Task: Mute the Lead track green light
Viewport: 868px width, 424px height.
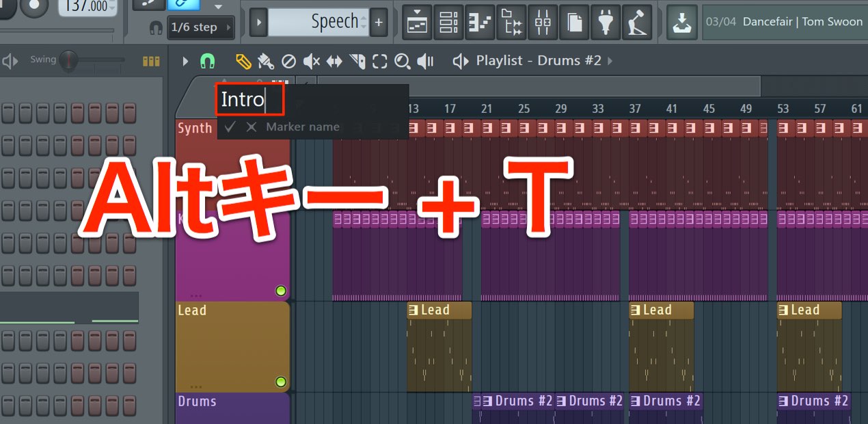Action: (280, 382)
